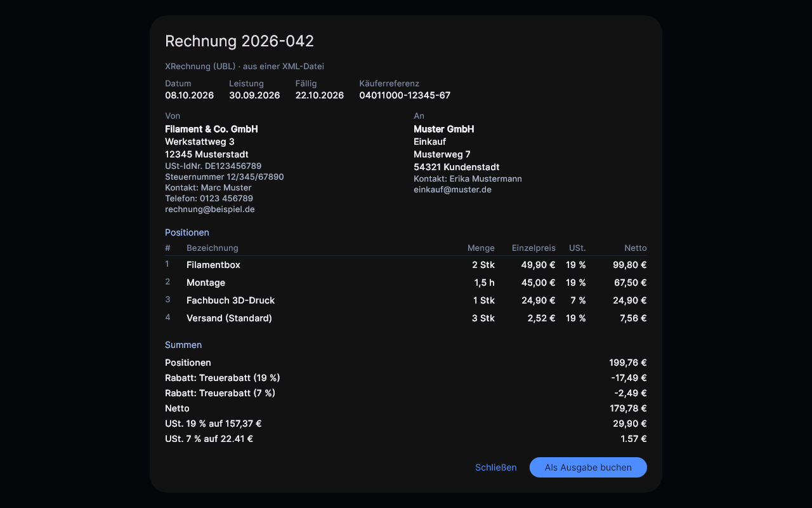Select tax amount 1.57 €
Image resolution: width=812 pixels, height=508 pixels.
point(634,439)
